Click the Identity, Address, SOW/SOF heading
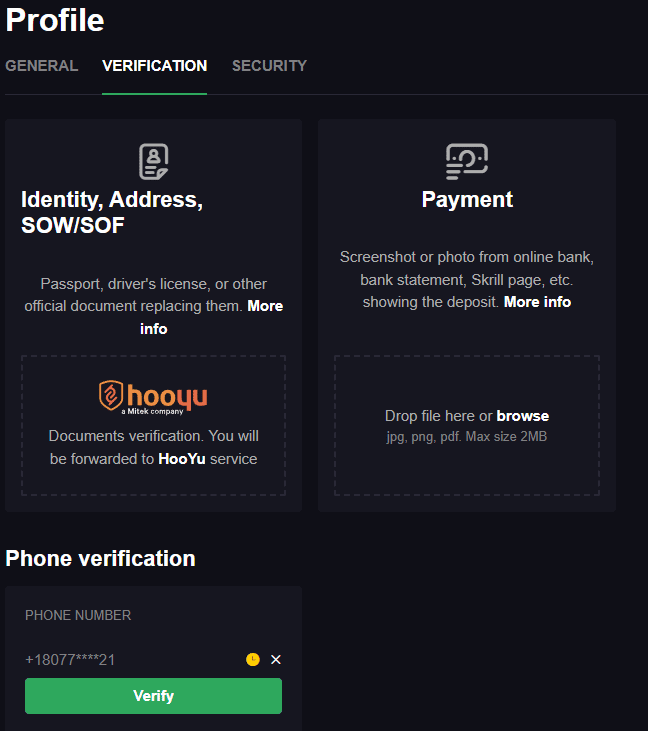Image resolution: width=648 pixels, height=731 pixels. [x=112, y=213]
